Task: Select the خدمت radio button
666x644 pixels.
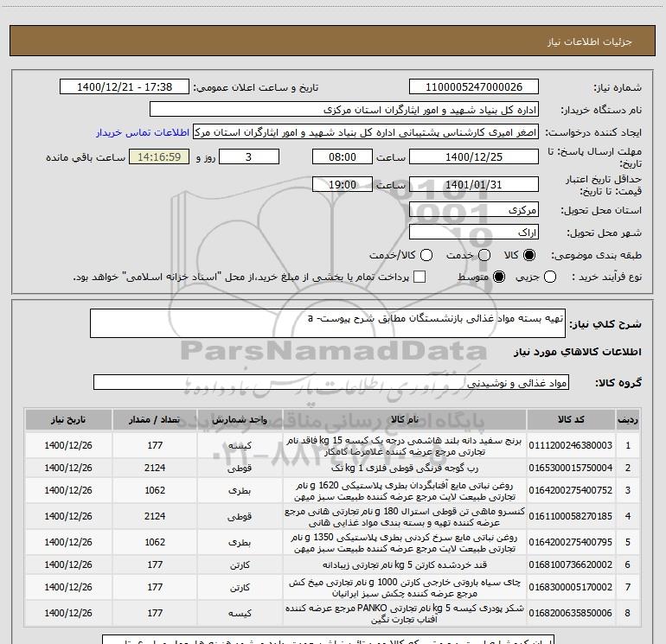Action: click(x=484, y=255)
